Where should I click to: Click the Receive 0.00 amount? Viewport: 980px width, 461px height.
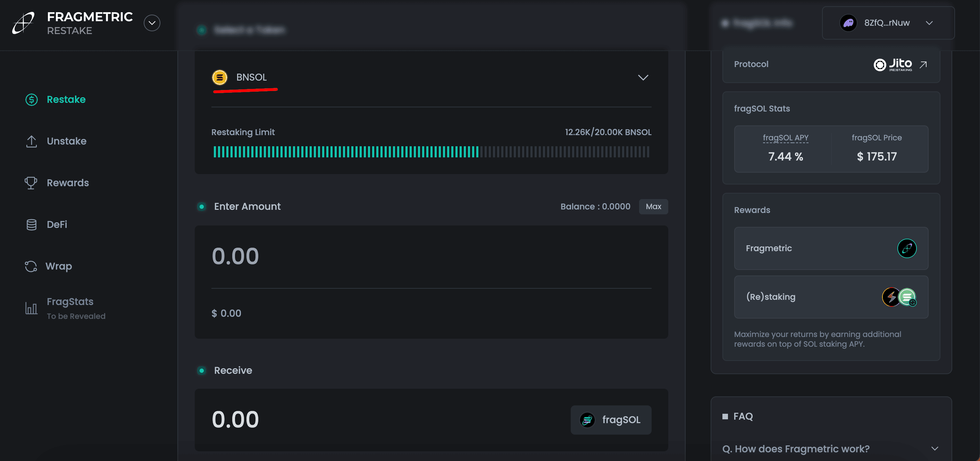[x=235, y=420]
